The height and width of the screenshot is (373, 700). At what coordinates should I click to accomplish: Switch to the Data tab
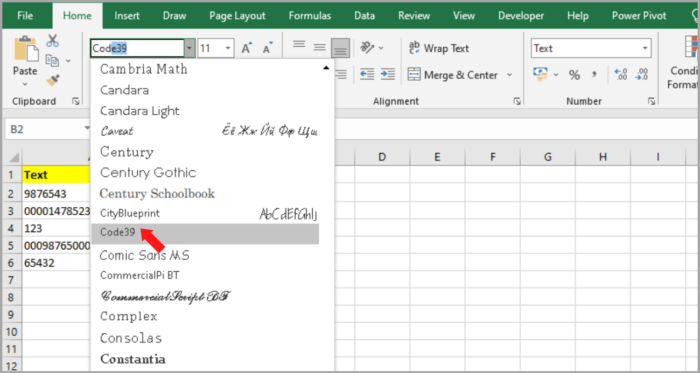(x=364, y=16)
